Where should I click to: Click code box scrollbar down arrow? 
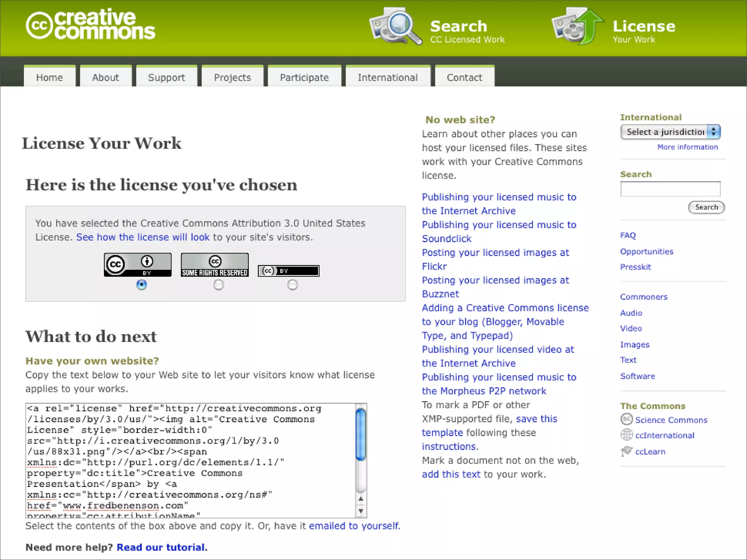(x=360, y=511)
